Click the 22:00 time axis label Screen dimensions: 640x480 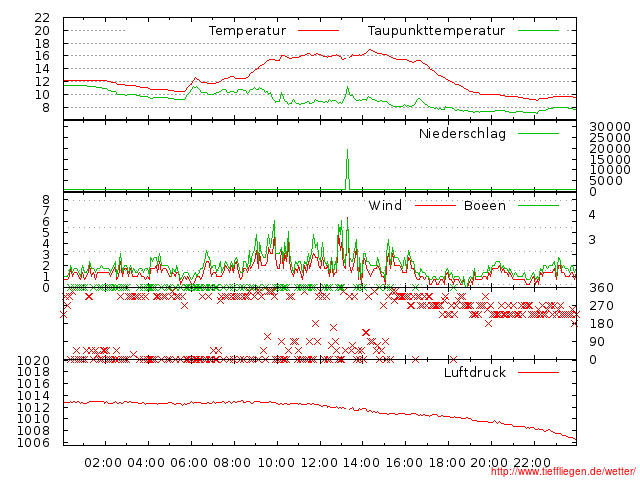pyautogui.click(x=532, y=463)
